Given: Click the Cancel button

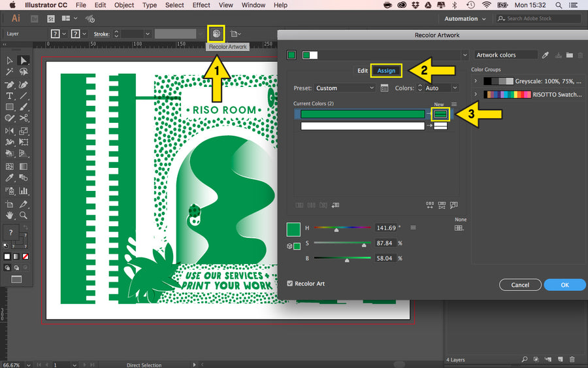Looking at the screenshot, I should click(x=520, y=285).
